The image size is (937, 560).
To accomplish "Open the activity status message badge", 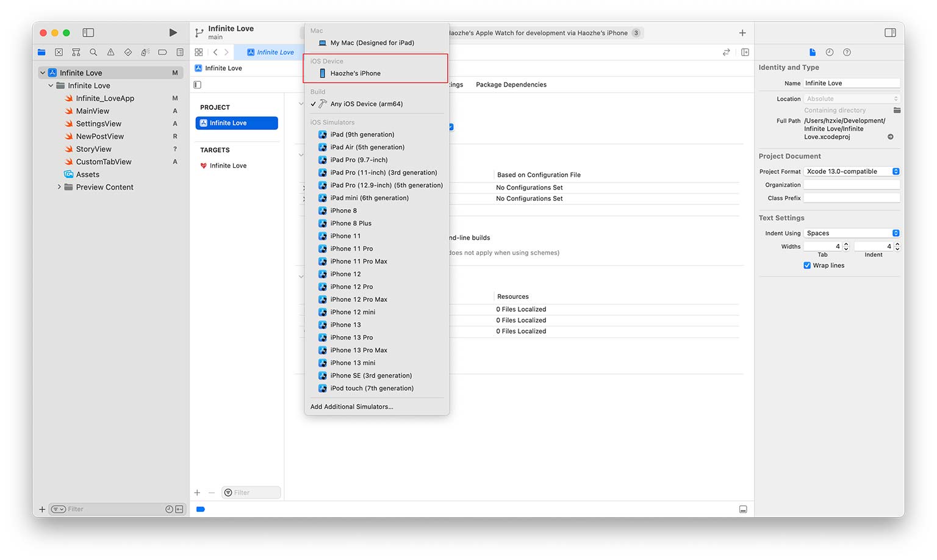I will 636,33.
